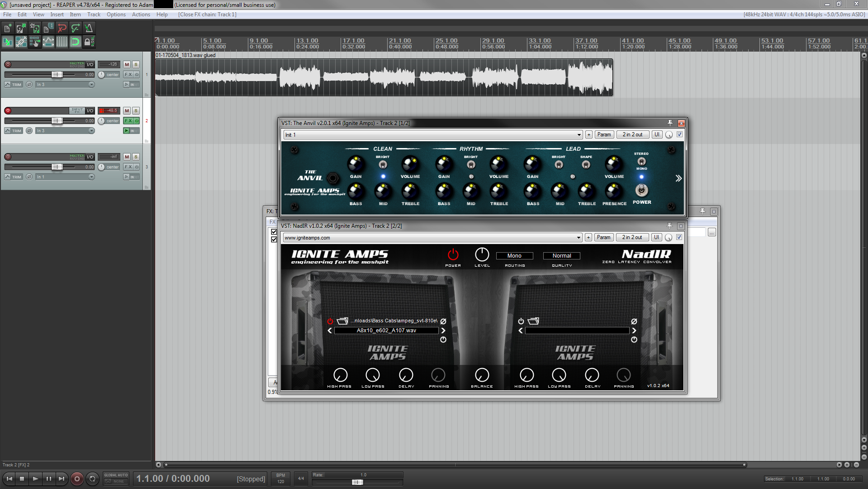The image size is (868, 489).
Task: Click the envelope TRIM button on track 3
Action: (x=14, y=177)
